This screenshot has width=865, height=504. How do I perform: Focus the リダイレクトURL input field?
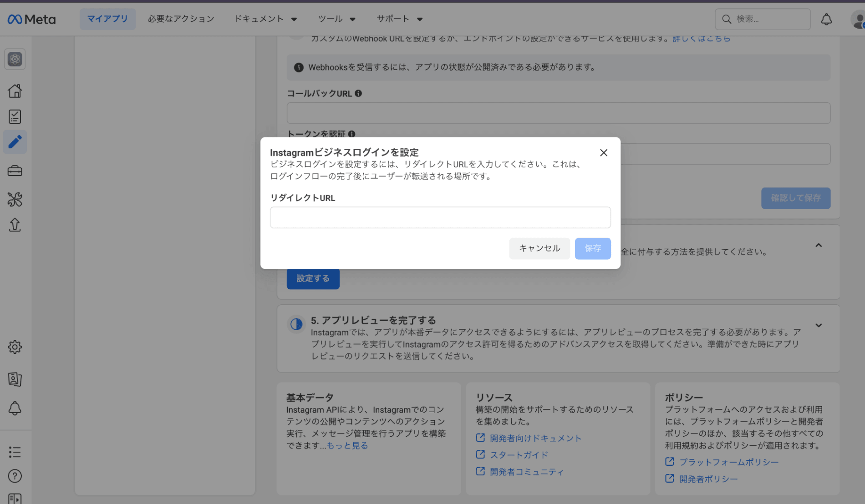pos(440,217)
